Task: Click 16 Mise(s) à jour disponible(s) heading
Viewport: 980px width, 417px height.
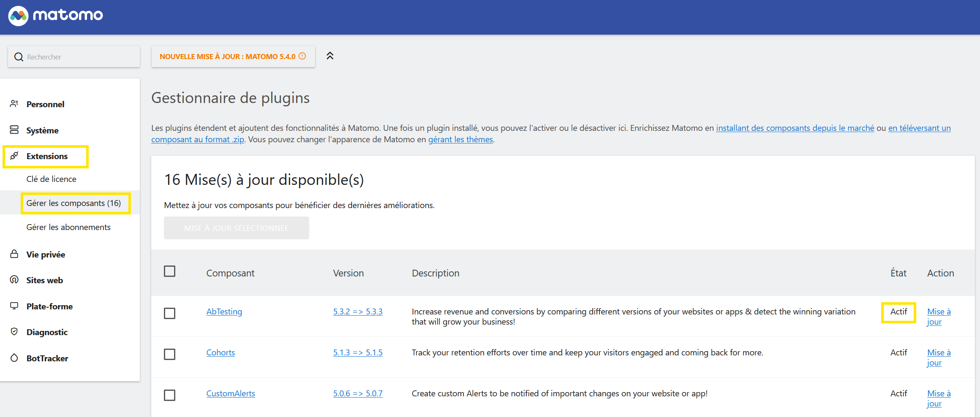Action: (x=264, y=180)
